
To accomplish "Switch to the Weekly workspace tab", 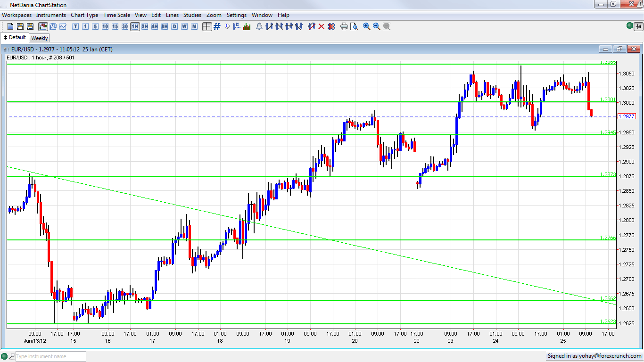I will pyautogui.click(x=40, y=38).
